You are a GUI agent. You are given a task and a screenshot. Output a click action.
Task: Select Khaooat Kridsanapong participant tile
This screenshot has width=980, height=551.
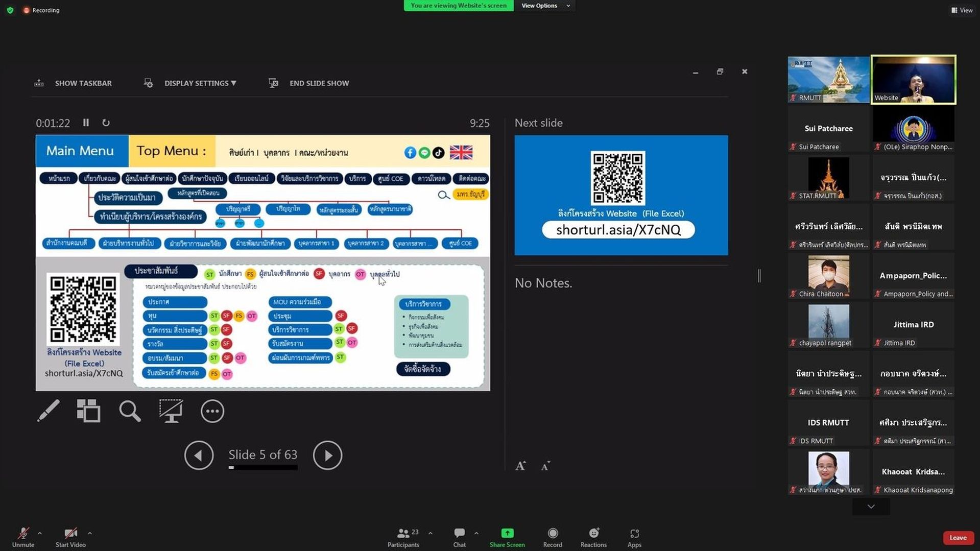(913, 472)
